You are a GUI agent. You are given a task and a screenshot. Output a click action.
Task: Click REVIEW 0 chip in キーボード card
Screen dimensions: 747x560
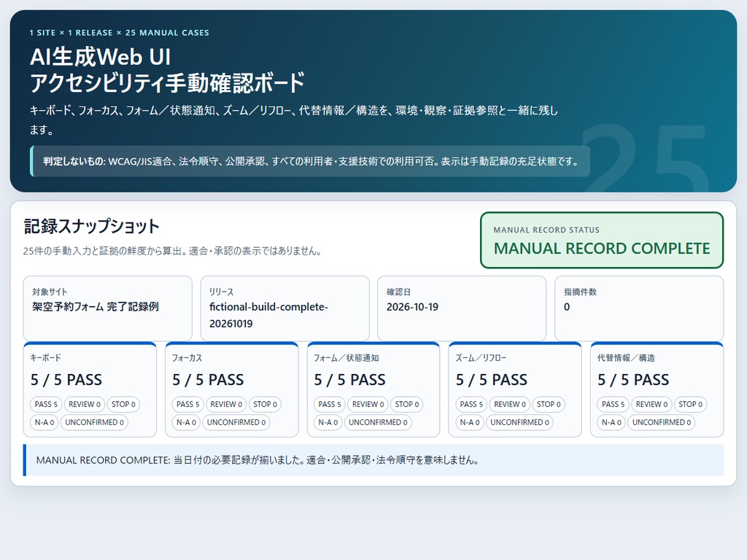85,404
